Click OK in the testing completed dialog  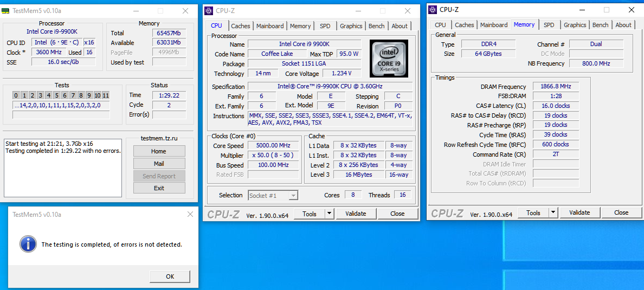[170, 276]
